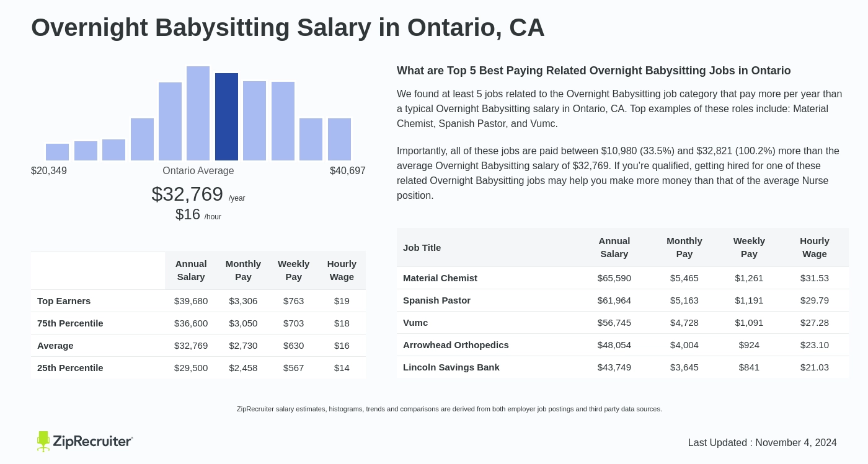Click the 'Spanish Pastor' job title
This screenshot has height=464, width=868.
436,300
